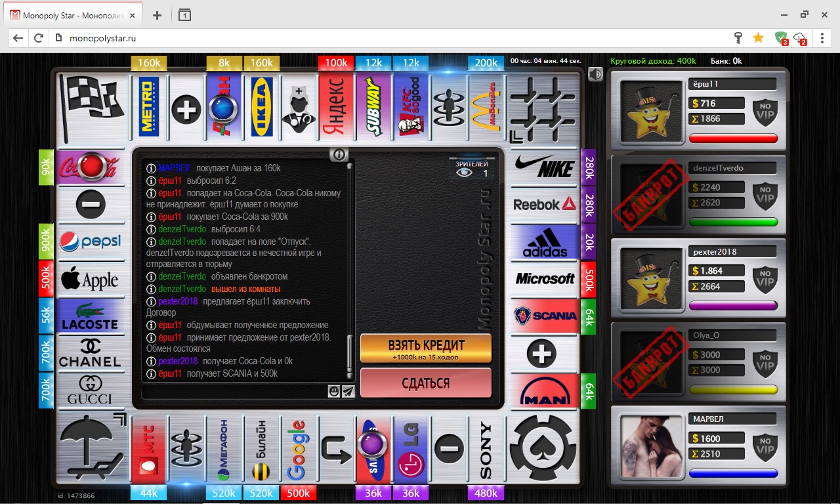840x504 pixels.
Task: Click the Chanel property cell
Action: [x=91, y=354]
